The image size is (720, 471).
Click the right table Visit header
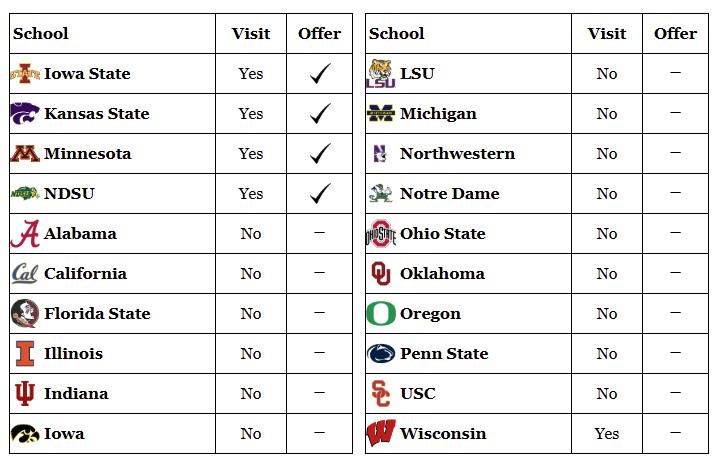click(607, 34)
